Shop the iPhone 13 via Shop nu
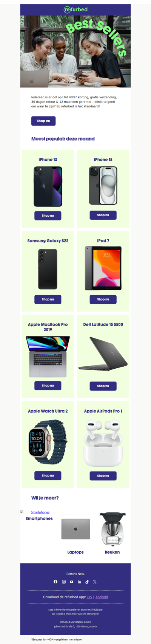The width and height of the screenshot is (151, 644). 48,216
